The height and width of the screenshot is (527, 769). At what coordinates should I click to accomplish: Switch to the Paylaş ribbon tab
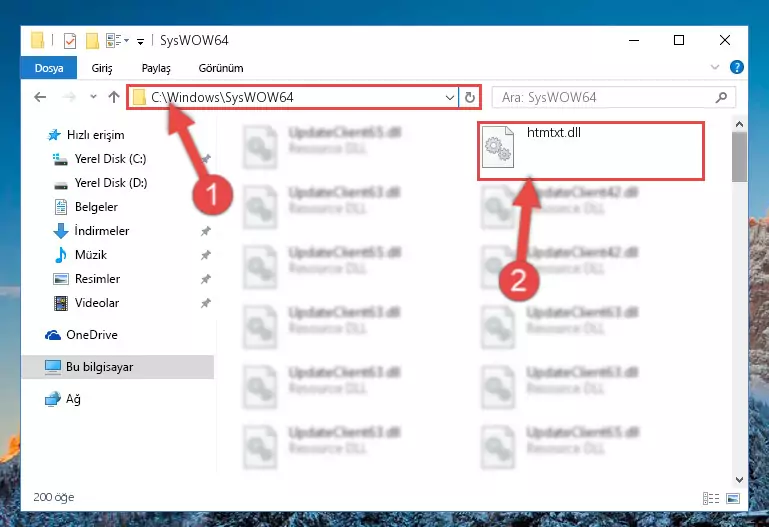click(x=156, y=68)
